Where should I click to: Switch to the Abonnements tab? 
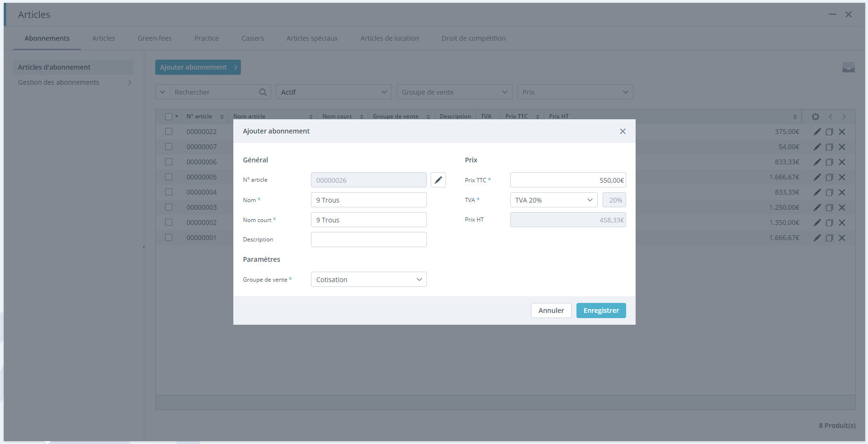click(x=47, y=38)
